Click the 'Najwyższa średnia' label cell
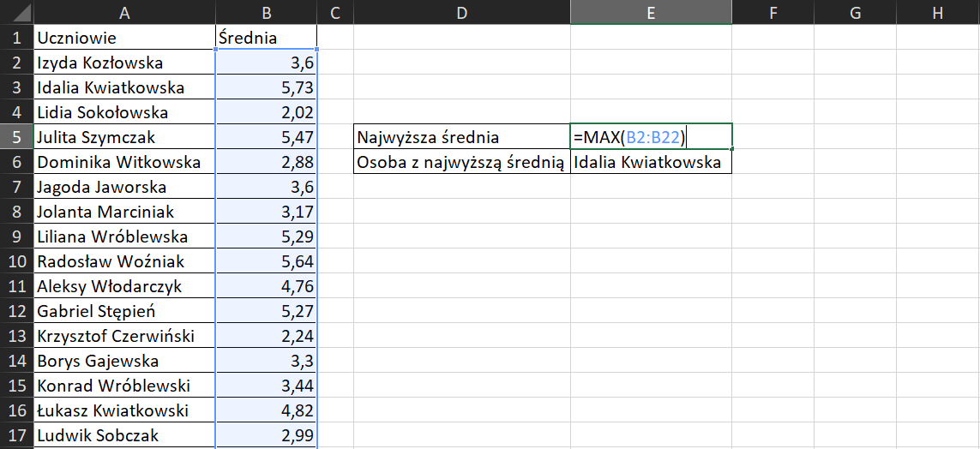Viewport: 980px width, 449px height. point(462,137)
